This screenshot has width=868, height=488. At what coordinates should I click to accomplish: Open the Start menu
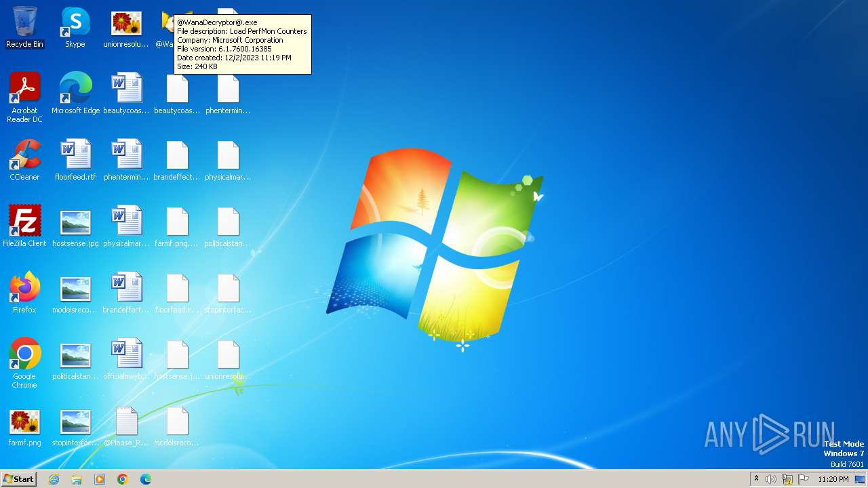(18, 479)
